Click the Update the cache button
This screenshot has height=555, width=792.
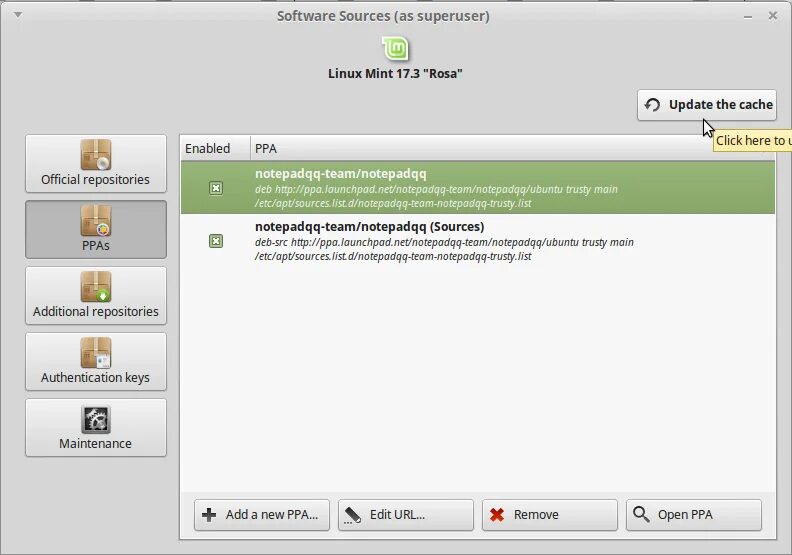coord(707,105)
